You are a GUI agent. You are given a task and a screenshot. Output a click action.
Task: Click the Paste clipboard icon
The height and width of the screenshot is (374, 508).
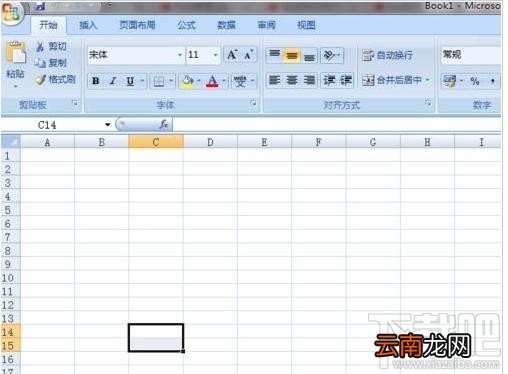pos(16,52)
